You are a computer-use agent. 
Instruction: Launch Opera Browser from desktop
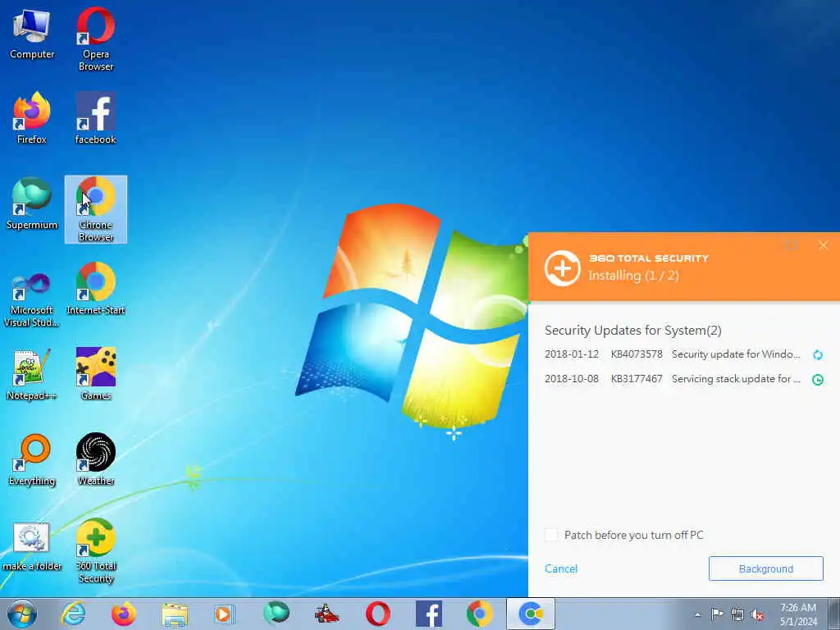click(96, 39)
